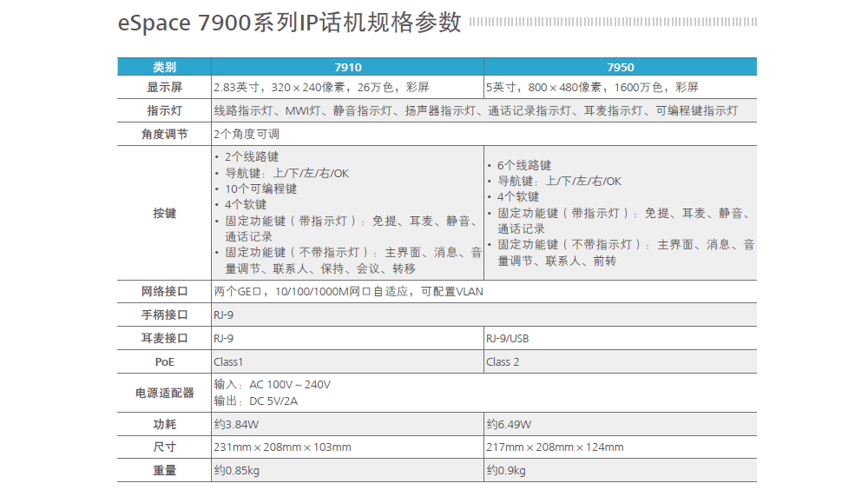Click the 指示灯 row label
The width and height of the screenshot is (868, 490).
click(x=164, y=110)
